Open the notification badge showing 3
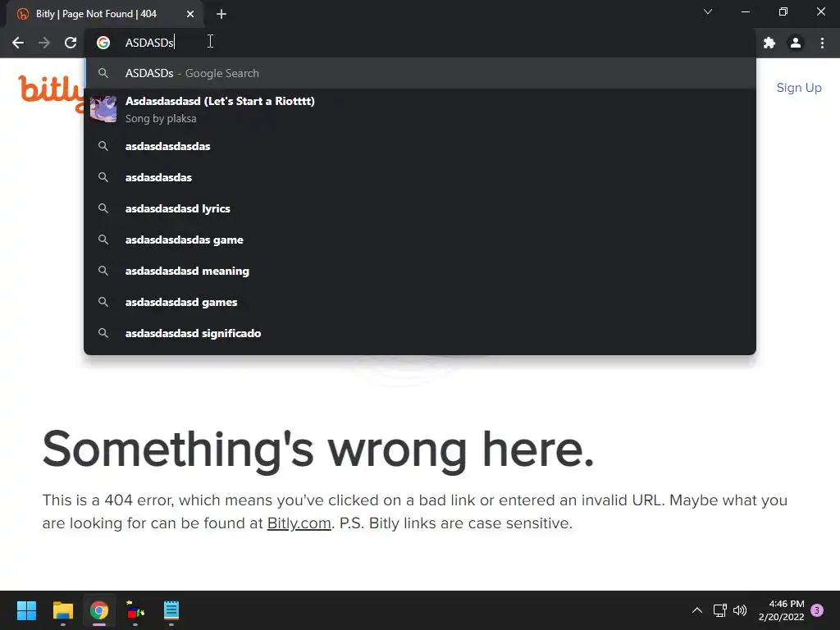The image size is (840, 630). click(817, 610)
